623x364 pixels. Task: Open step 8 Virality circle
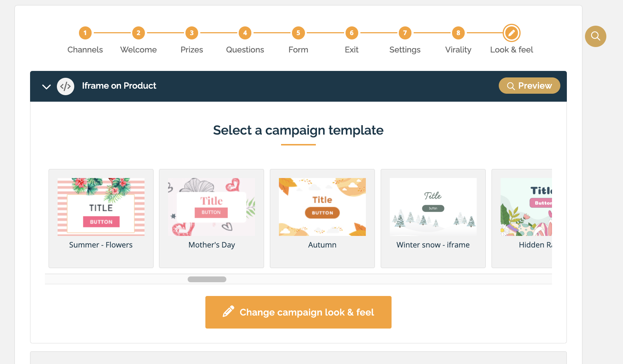458,33
